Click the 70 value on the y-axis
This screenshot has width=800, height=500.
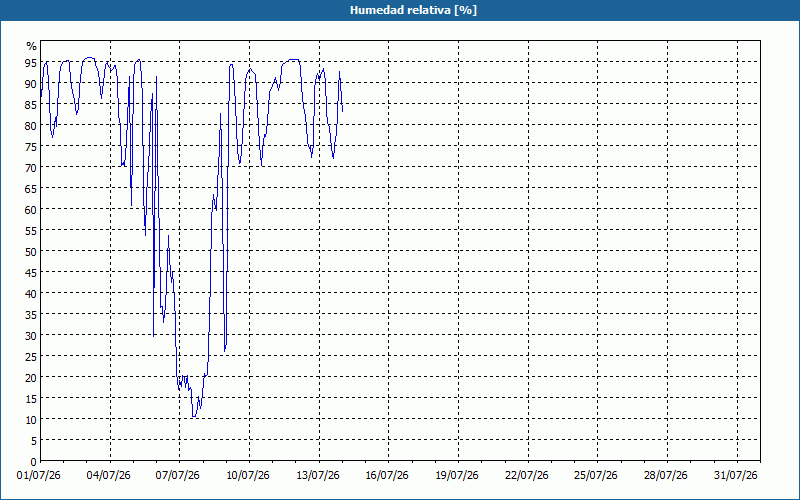[x=31, y=167]
